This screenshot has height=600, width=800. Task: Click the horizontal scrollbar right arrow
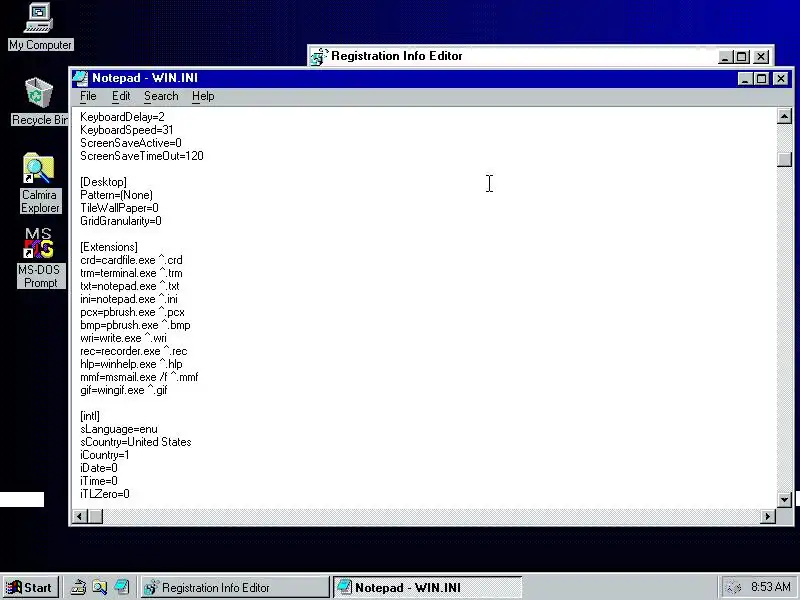coord(767,516)
